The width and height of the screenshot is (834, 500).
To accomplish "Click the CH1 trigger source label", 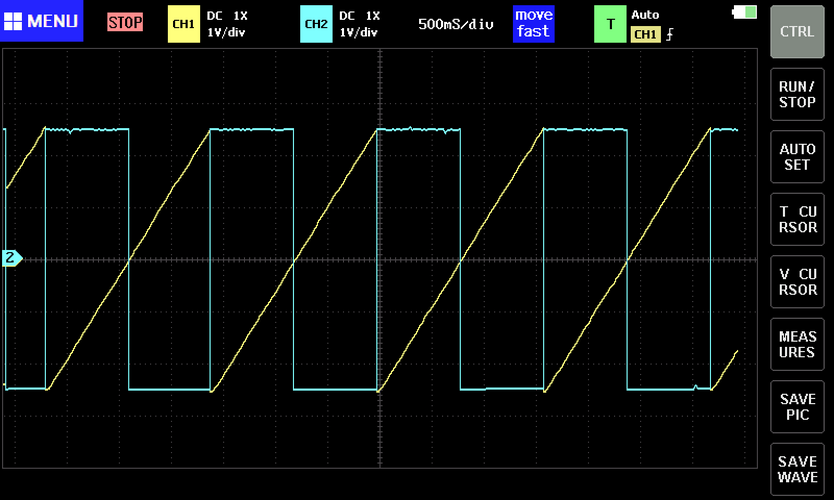I will 645,35.
